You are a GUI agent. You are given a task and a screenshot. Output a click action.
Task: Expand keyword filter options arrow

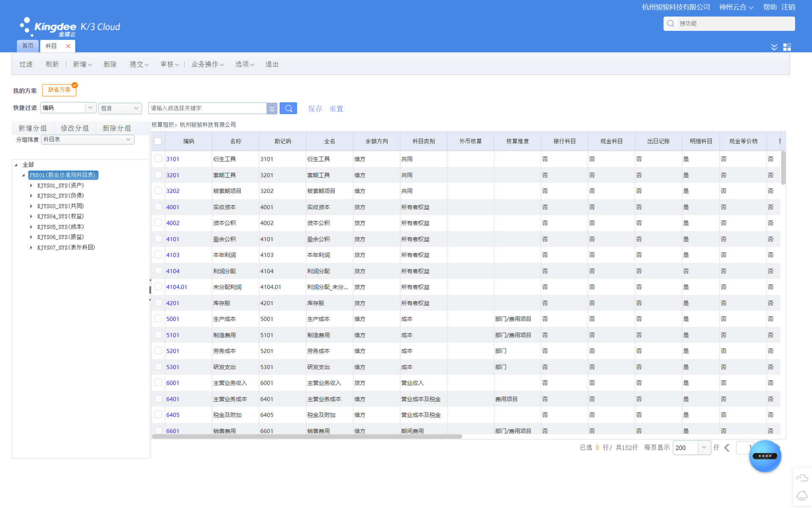(272, 108)
